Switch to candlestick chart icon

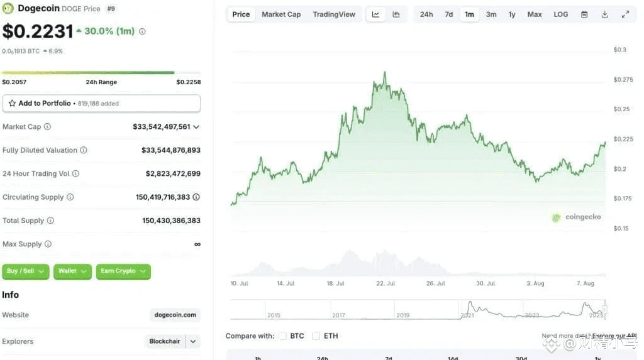396,14
